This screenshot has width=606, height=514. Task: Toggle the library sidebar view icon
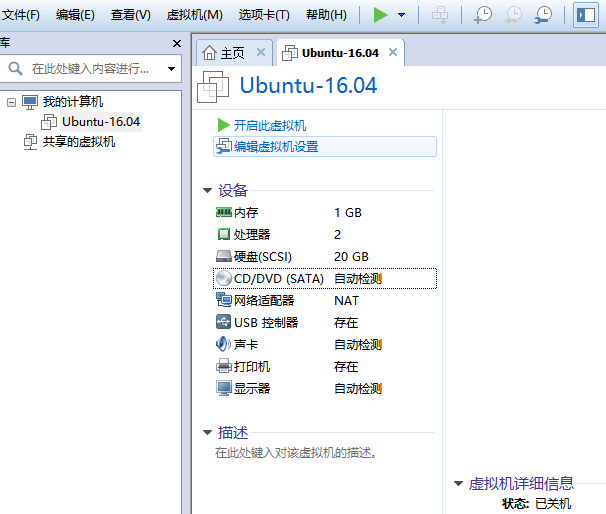coord(586,15)
